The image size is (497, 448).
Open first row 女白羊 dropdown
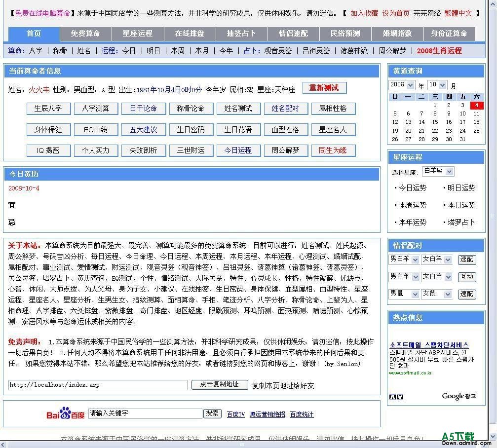coord(436,260)
